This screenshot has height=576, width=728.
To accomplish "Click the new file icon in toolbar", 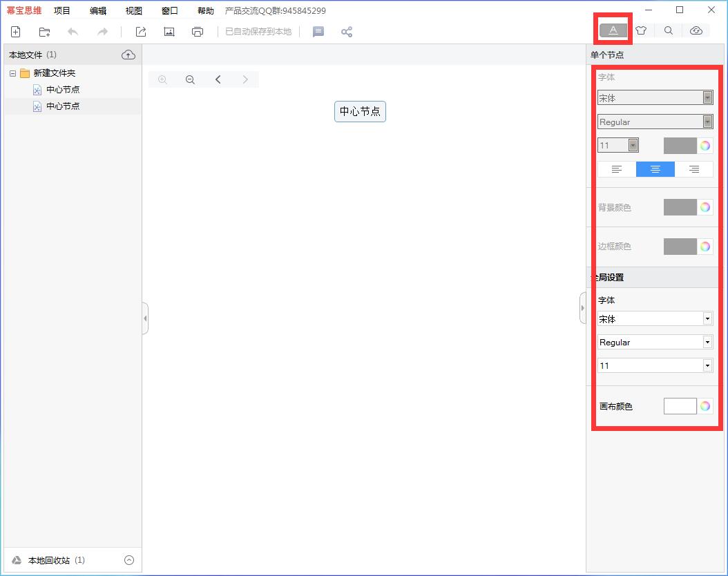I will tap(15, 32).
